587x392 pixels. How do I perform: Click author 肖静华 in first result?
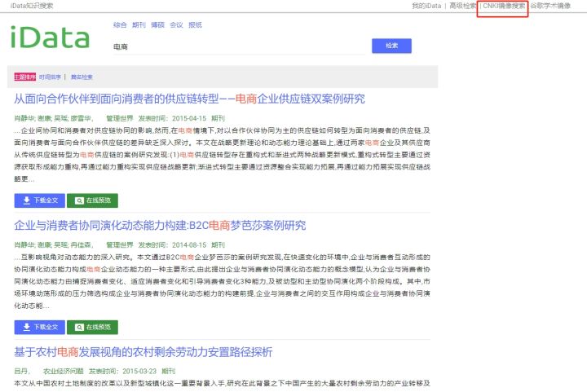pos(24,118)
